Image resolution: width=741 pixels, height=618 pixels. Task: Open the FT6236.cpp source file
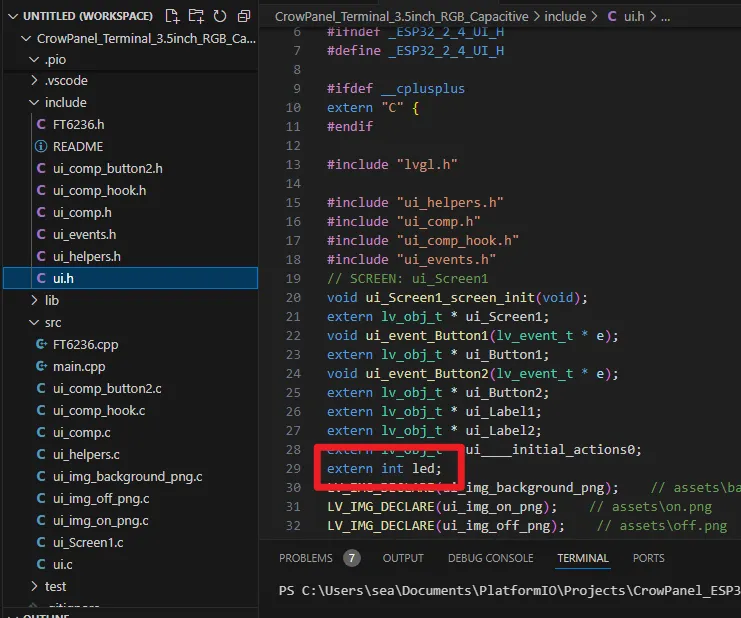point(85,344)
